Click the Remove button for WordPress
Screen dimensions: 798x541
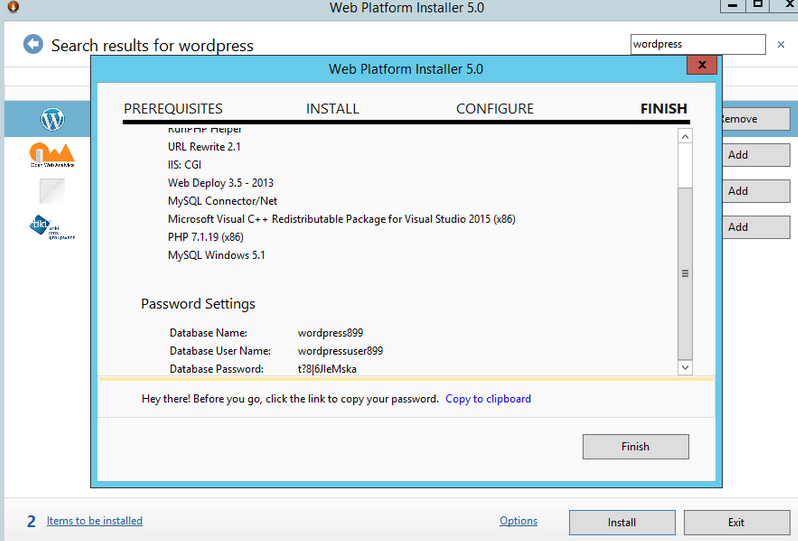[756, 119]
